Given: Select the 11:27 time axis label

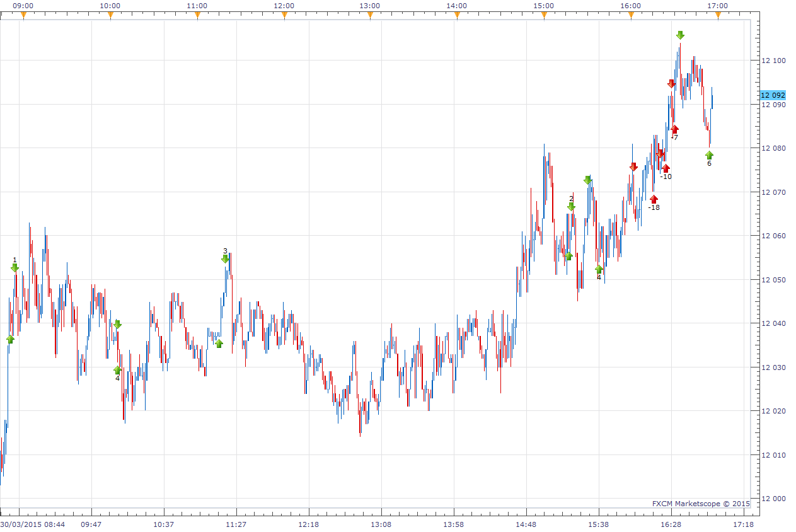Looking at the screenshot, I should (x=236, y=524).
